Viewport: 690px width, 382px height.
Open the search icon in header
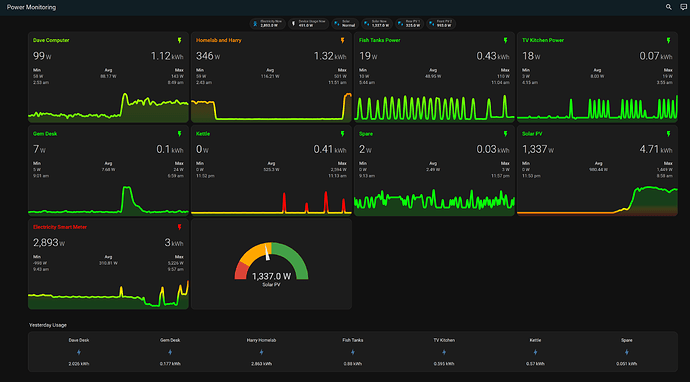668,7
